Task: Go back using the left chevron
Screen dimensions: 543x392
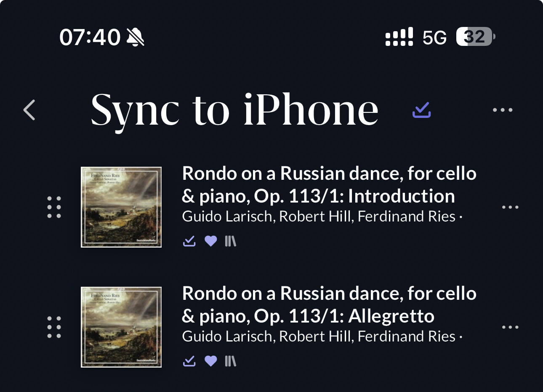Action: click(x=29, y=110)
